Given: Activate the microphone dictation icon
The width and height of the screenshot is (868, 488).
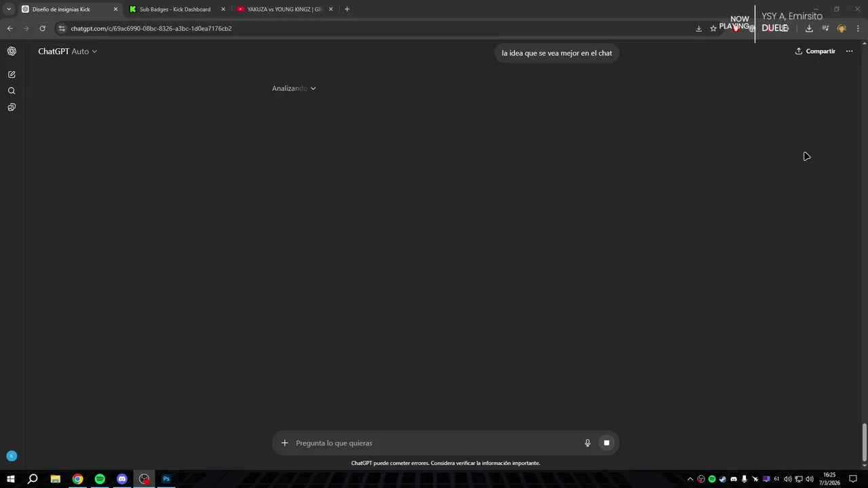Looking at the screenshot, I should pos(587,443).
